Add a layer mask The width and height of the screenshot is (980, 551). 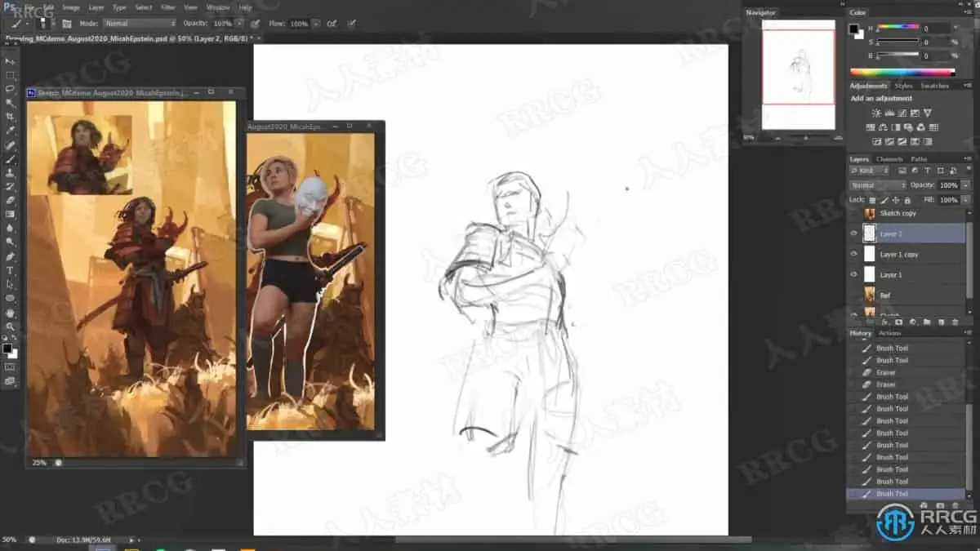pos(899,322)
